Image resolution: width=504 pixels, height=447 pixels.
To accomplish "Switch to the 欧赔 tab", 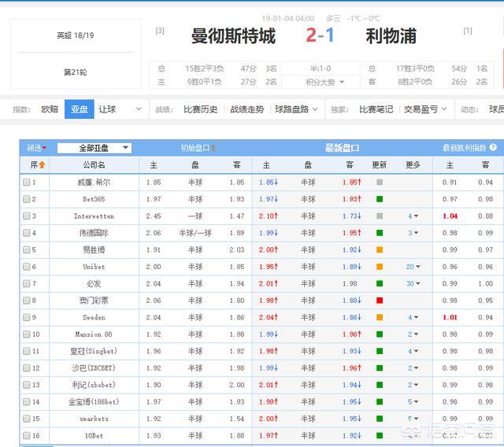I will (x=50, y=109).
